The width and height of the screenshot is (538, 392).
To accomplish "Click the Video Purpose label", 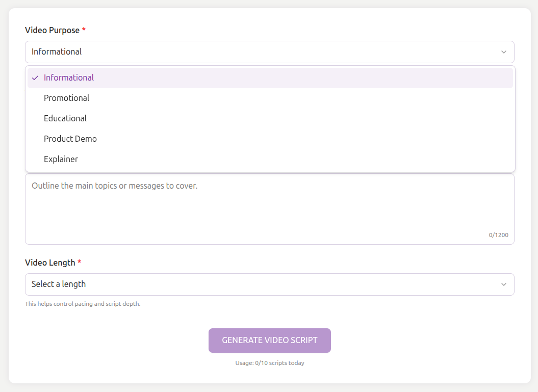I will tap(53, 30).
